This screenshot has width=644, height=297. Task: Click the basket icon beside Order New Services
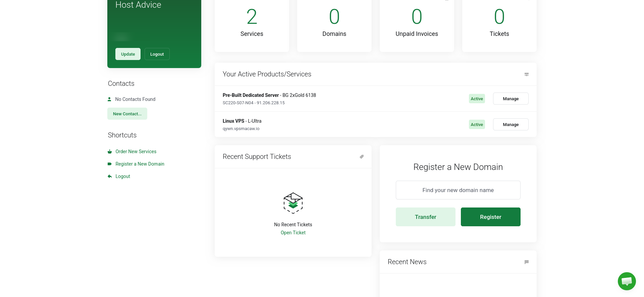110,152
